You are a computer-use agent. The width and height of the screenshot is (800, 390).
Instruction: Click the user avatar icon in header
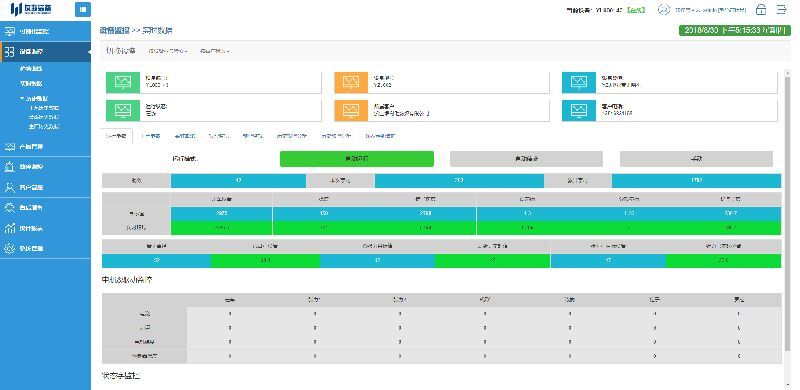663,10
